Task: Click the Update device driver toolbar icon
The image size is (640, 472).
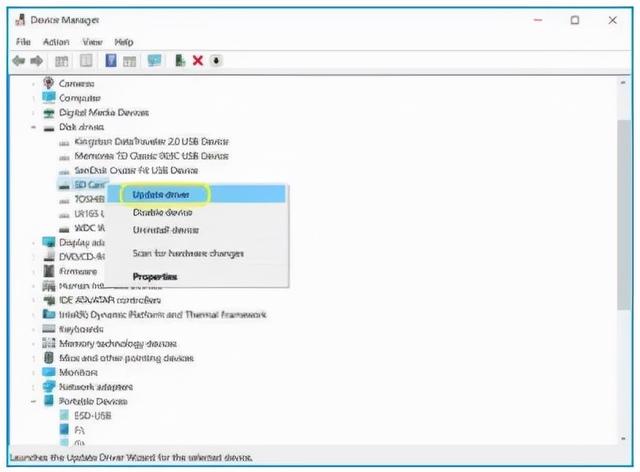Action: tap(180, 60)
